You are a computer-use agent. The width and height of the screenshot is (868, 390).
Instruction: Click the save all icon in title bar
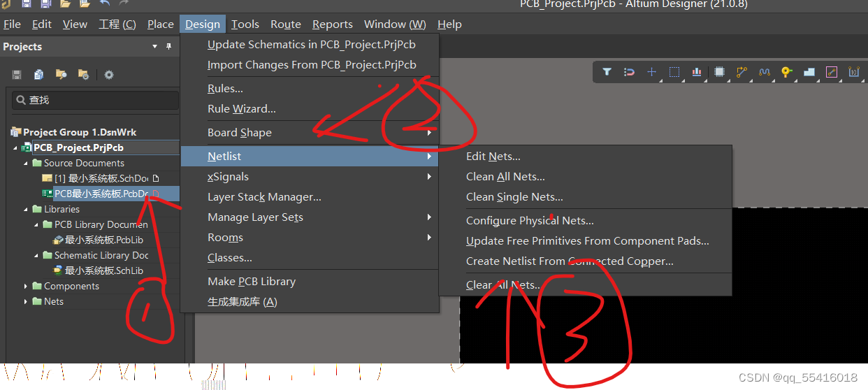pyautogui.click(x=45, y=4)
